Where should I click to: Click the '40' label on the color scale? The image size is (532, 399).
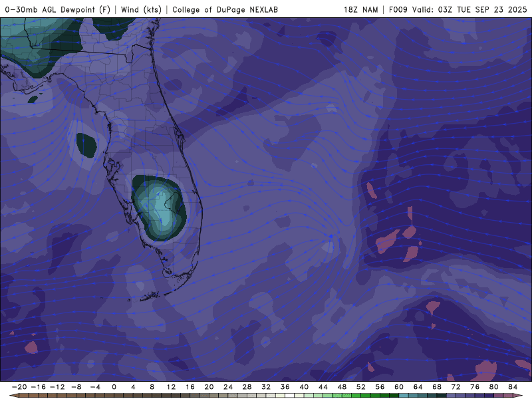point(304,387)
